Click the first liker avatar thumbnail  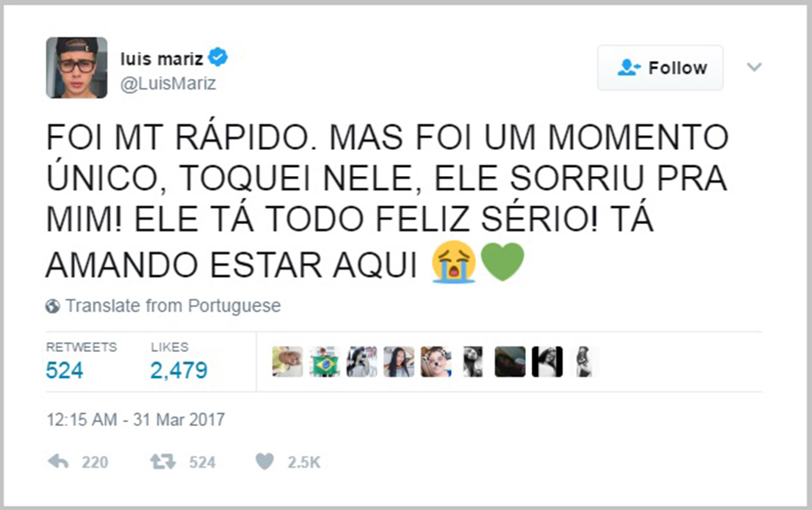point(287,362)
